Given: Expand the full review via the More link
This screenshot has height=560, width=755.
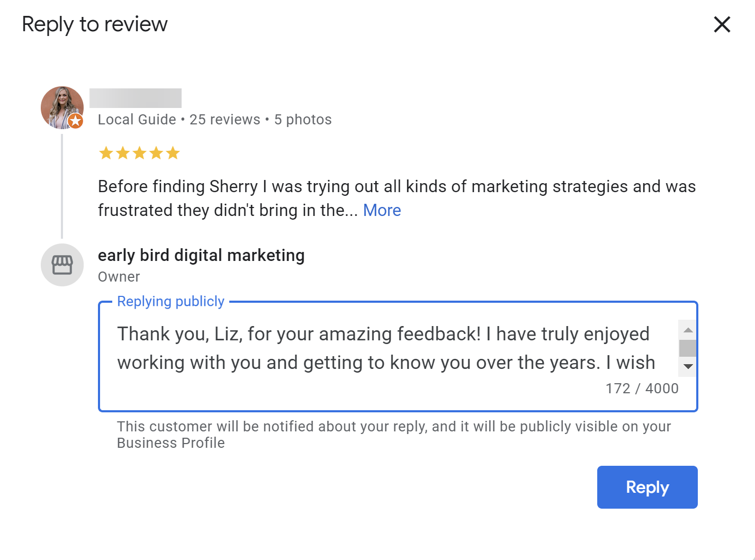Looking at the screenshot, I should click(382, 210).
